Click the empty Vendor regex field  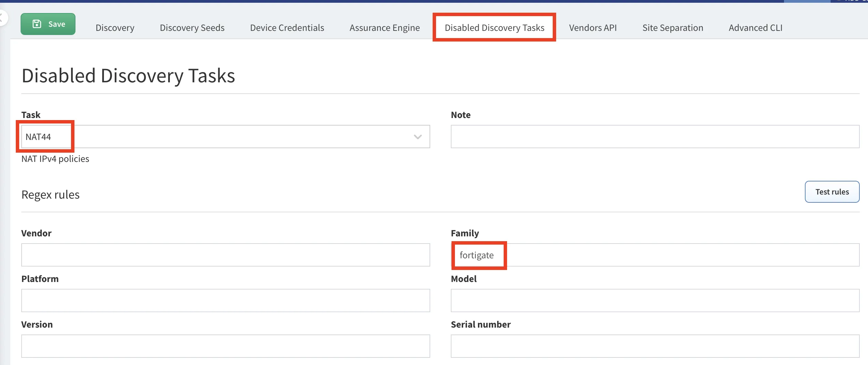click(x=225, y=255)
